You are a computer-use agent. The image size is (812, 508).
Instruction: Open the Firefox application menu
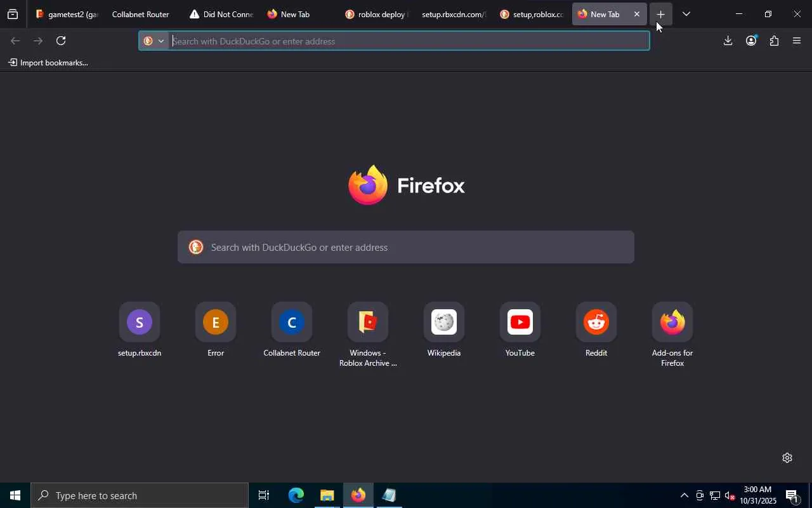coord(797,41)
